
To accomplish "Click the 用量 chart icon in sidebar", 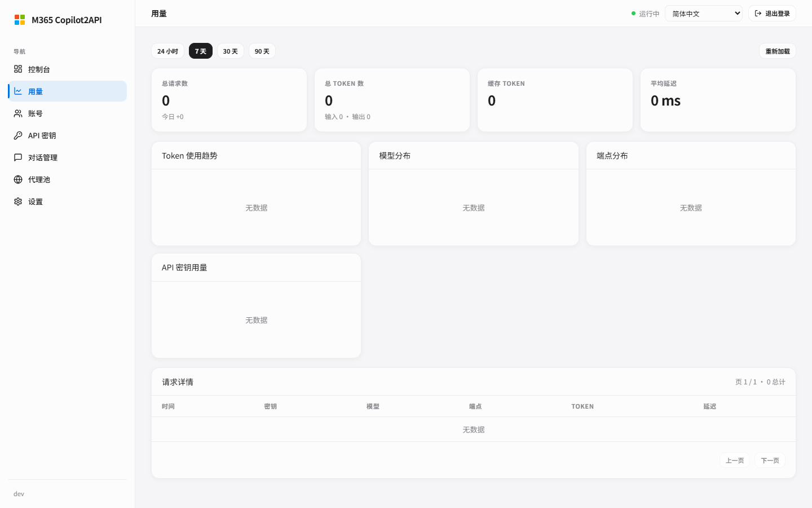I will coord(18,91).
